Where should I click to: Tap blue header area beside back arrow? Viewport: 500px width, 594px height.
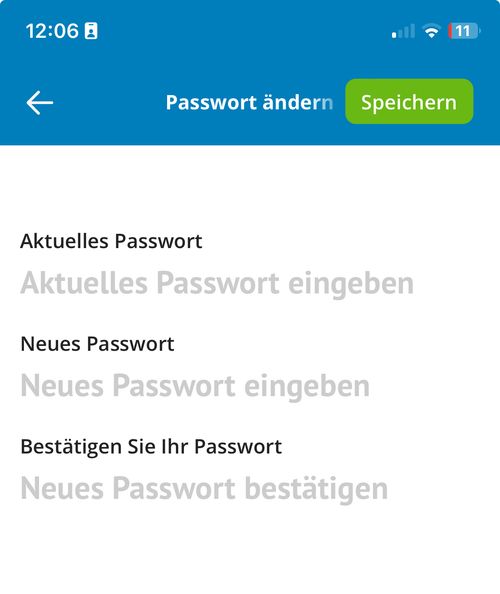106,102
